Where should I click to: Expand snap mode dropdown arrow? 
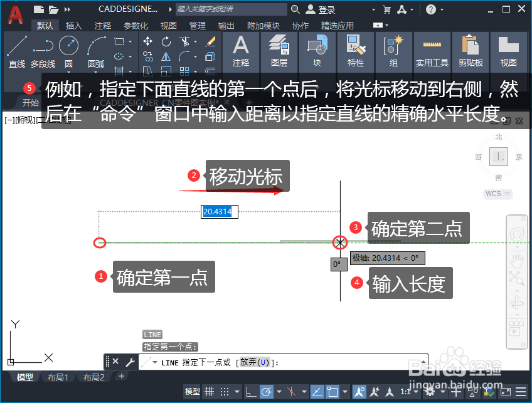tap(237, 392)
